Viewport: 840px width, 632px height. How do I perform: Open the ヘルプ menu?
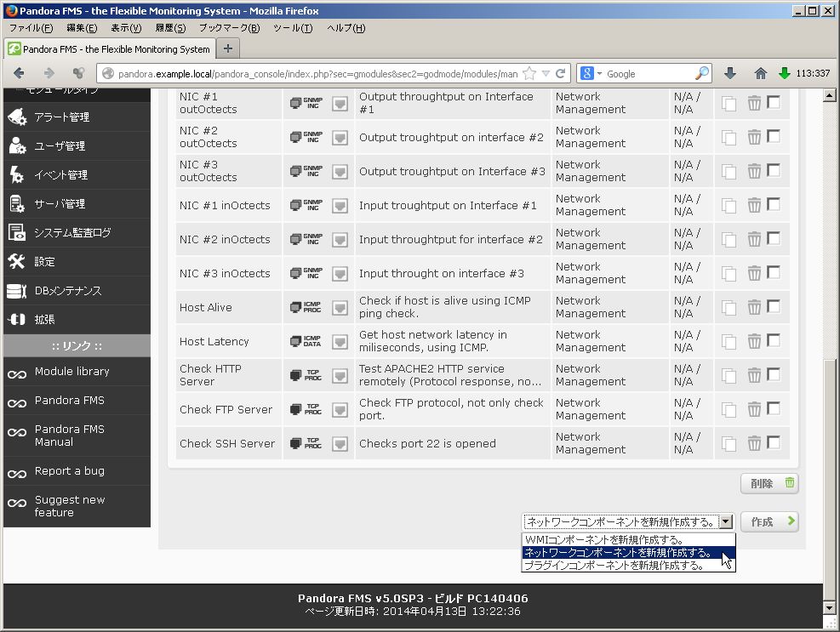pos(346,28)
